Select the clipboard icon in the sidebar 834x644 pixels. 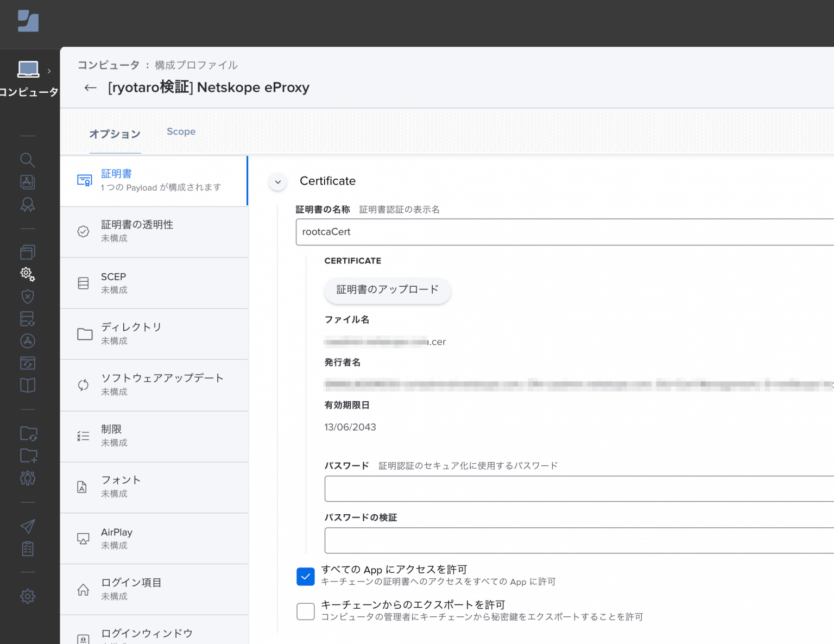coord(27,548)
